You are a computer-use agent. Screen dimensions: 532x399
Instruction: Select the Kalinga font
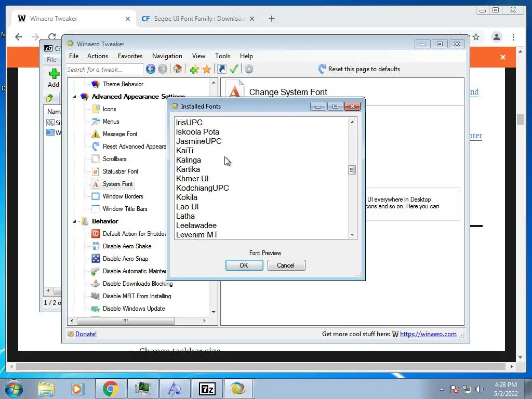pyautogui.click(x=261, y=160)
